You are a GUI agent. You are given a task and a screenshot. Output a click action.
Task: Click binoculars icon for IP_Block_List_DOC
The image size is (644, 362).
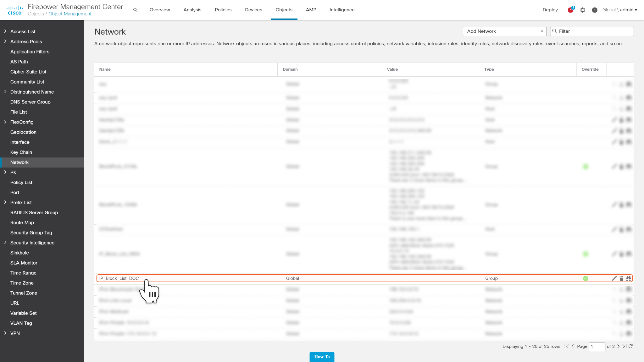tap(629, 278)
